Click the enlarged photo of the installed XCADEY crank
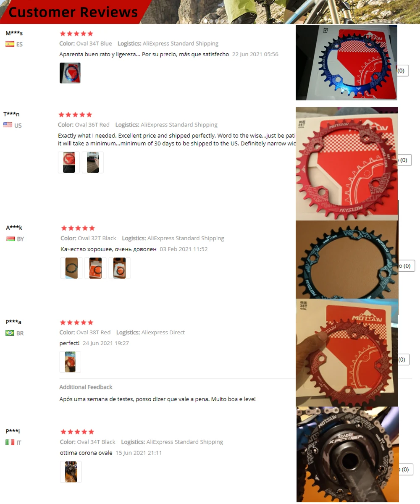The image size is (420, 504). 347,454
